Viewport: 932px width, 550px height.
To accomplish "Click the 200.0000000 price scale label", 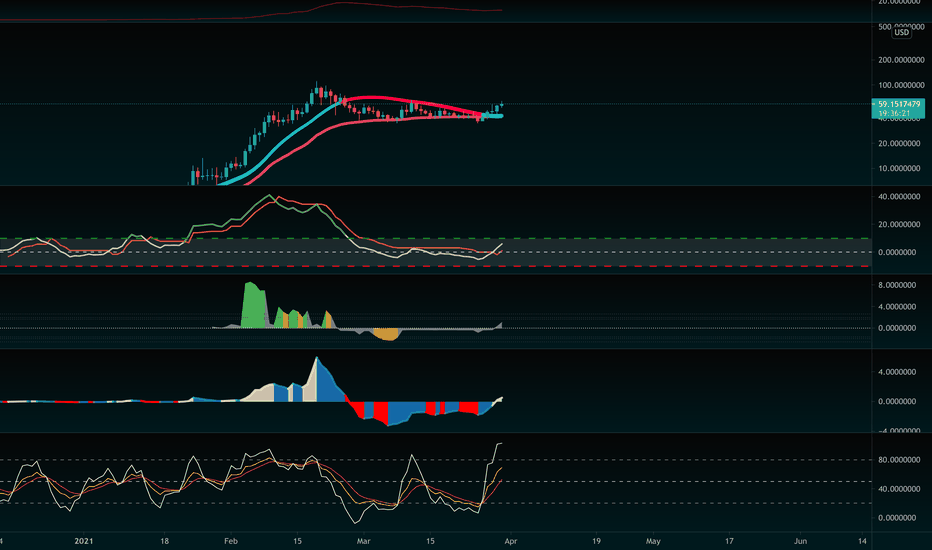I will click(901, 60).
